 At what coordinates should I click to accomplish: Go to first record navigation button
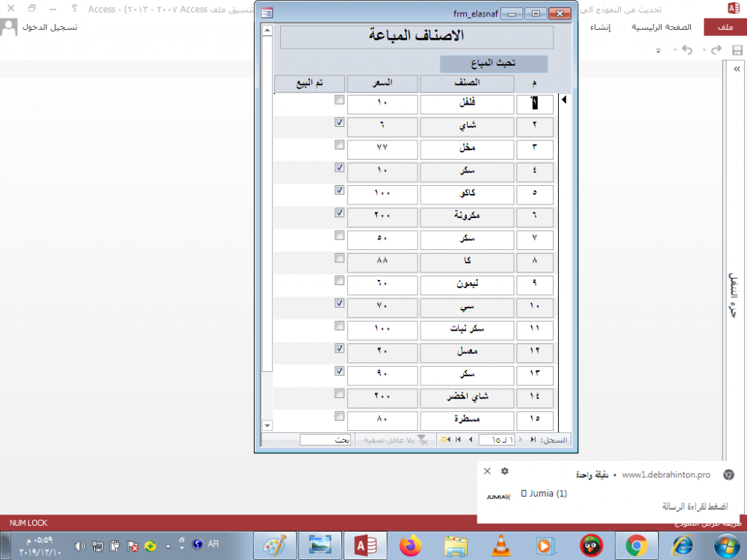point(533,441)
